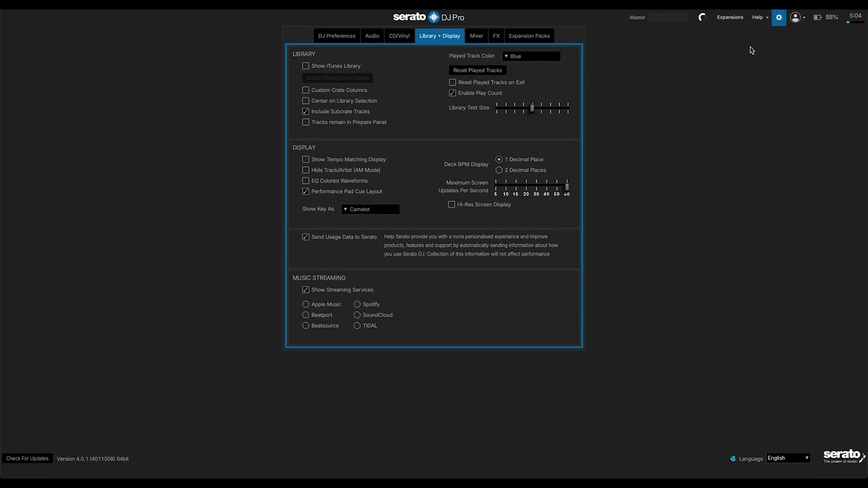868x488 pixels.
Task: Switch to Mixer tab
Action: tap(477, 36)
